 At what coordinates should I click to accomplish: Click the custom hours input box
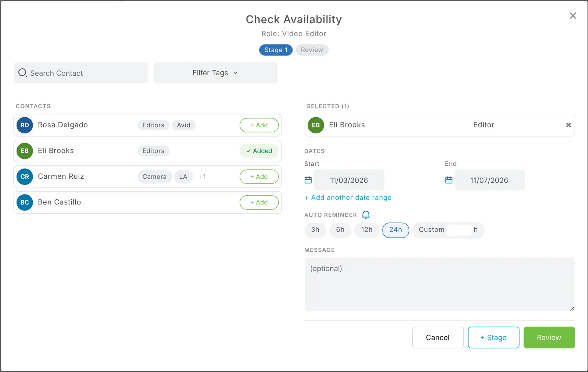pyautogui.click(x=459, y=230)
